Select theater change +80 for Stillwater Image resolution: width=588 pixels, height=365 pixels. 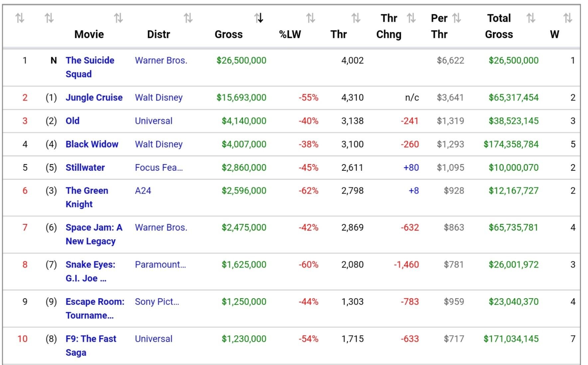tap(411, 167)
